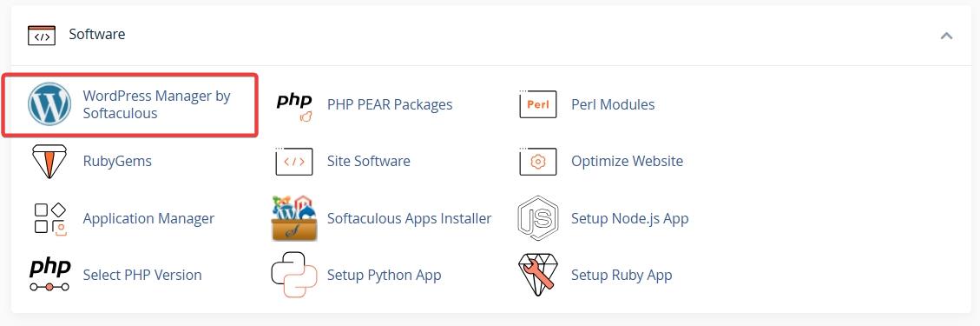Screen dimensions: 980x326
Task: Click the Software section heading text
Action: [x=97, y=34]
